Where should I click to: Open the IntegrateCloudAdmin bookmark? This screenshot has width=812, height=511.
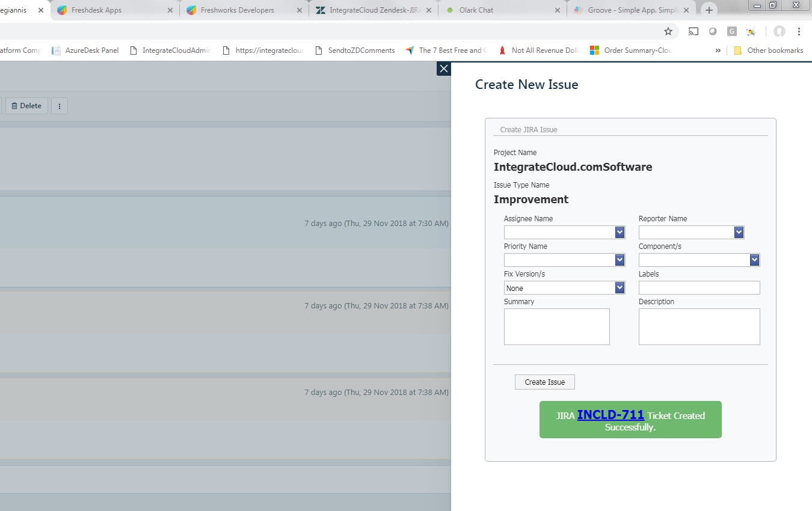(171, 50)
